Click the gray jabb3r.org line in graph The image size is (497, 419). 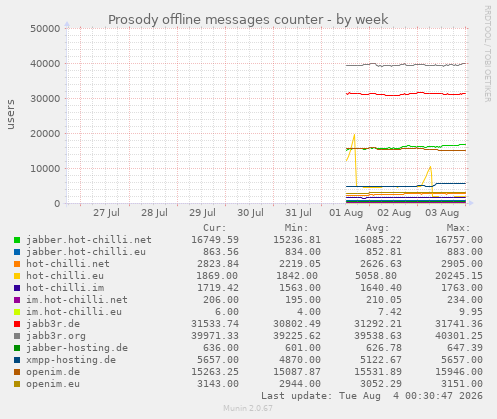coord(406,65)
